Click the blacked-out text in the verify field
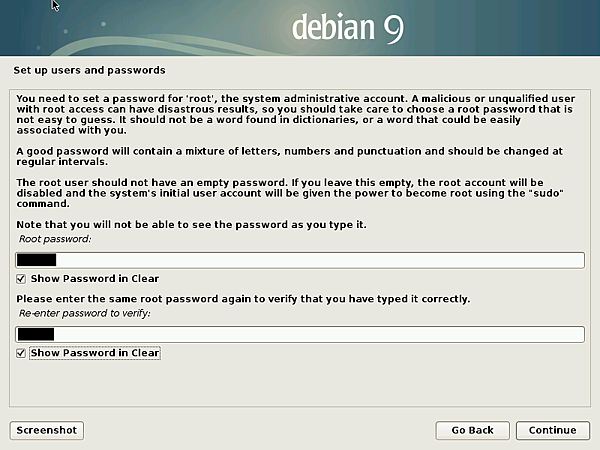The width and height of the screenshot is (600, 450). click(35, 334)
